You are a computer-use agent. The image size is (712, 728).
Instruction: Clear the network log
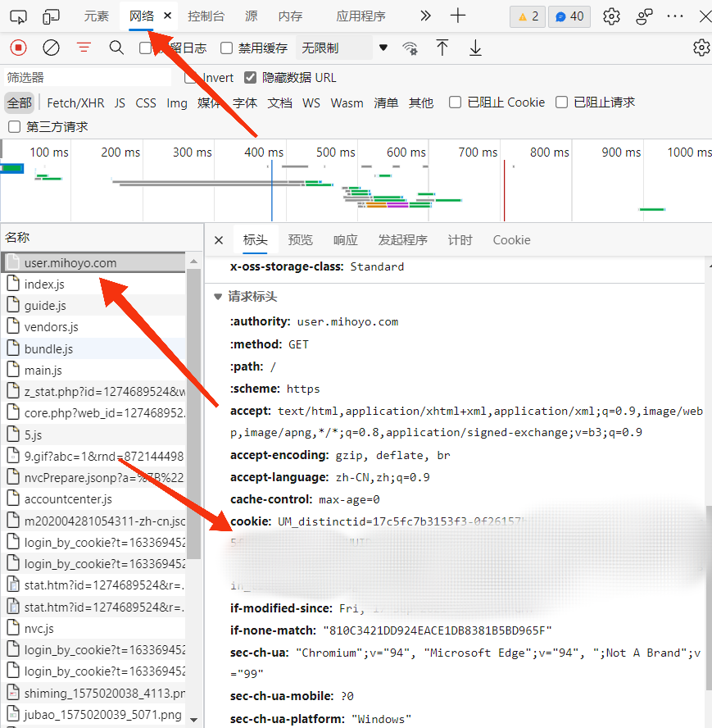click(51, 48)
